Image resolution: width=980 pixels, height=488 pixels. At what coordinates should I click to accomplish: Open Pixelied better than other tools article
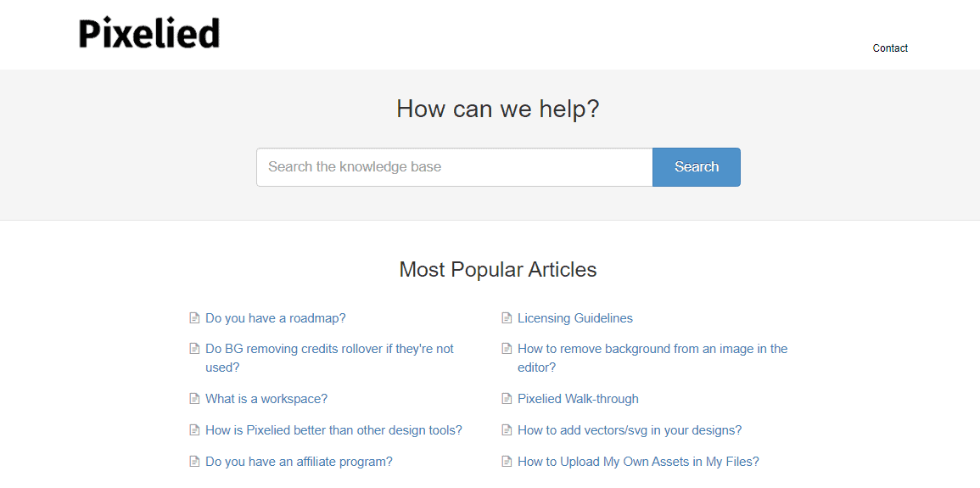[333, 430]
